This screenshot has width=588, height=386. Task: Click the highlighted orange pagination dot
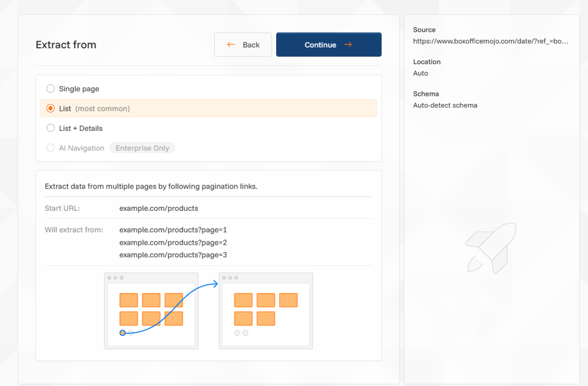[x=122, y=333]
